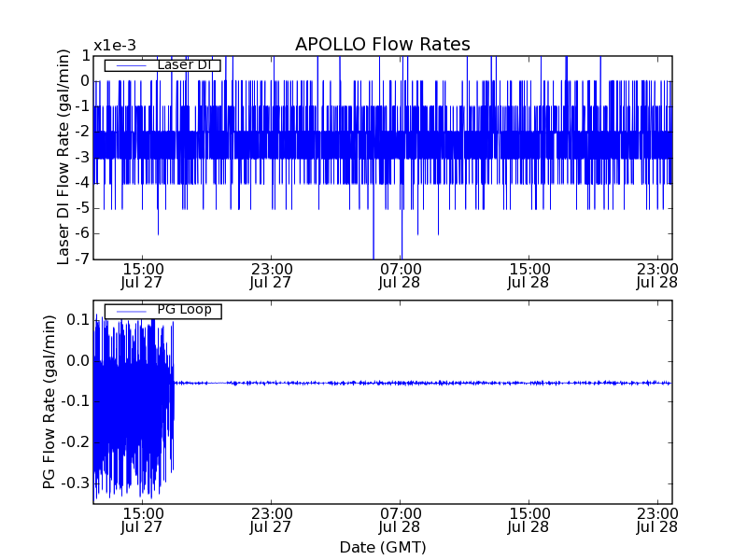747x560 pixels.
Task: Click the blue line sample in PG Loop legend
Action: (x=131, y=312)
